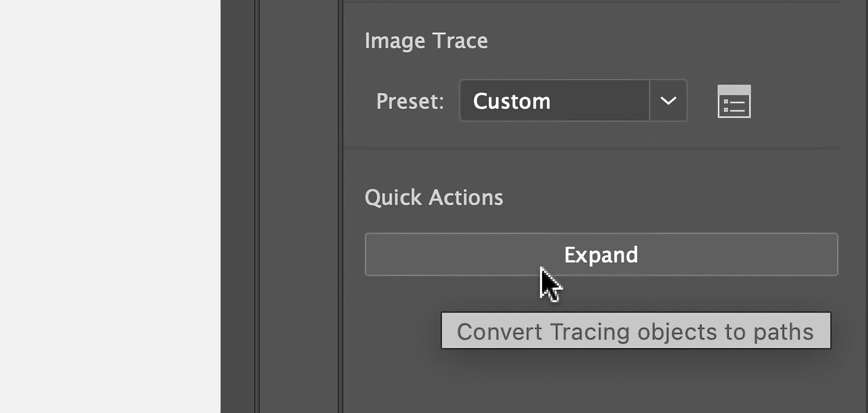Click blank space right of Image Trace heading
This screenshot has width=868, height=413.
pos(662,41)
